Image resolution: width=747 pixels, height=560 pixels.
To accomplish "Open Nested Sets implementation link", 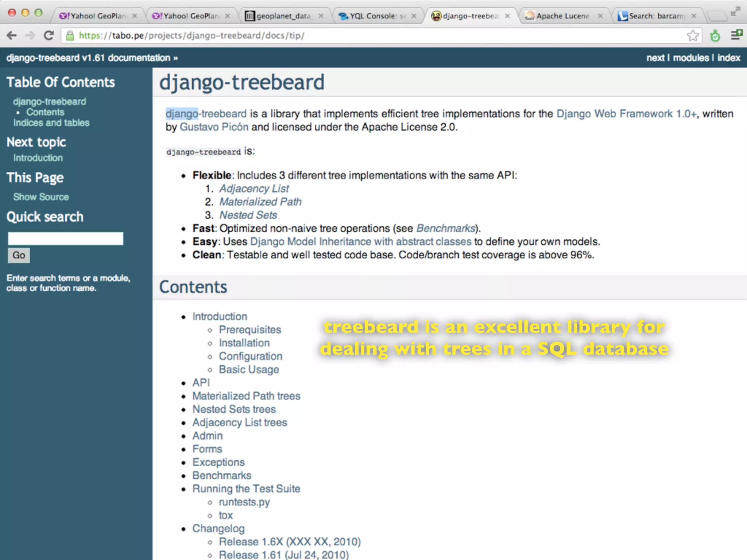I will 248,215.
